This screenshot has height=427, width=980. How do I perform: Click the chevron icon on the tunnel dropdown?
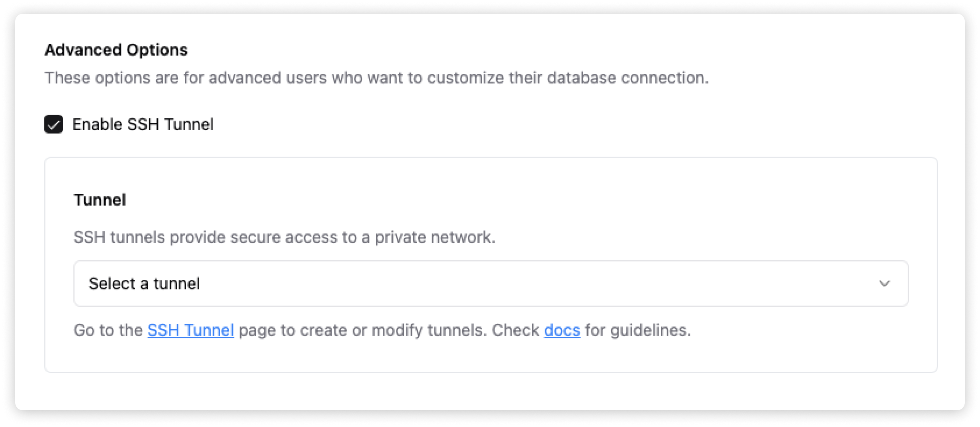click(885, 284)
